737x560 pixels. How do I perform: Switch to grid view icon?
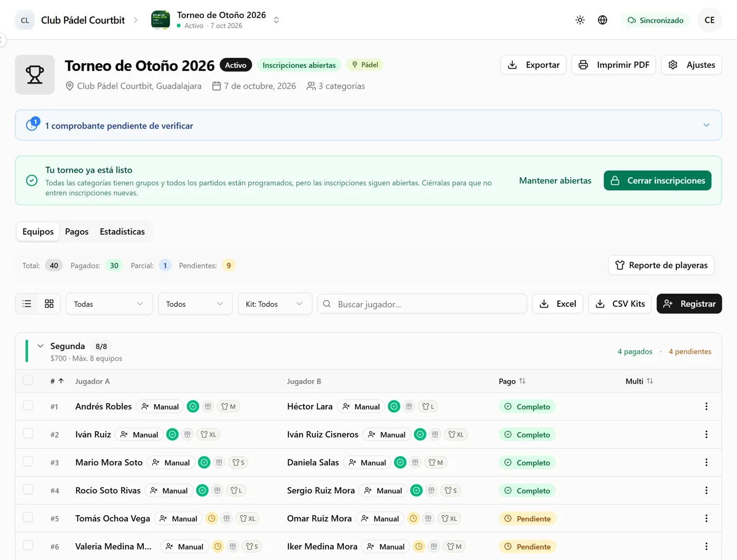49,304
